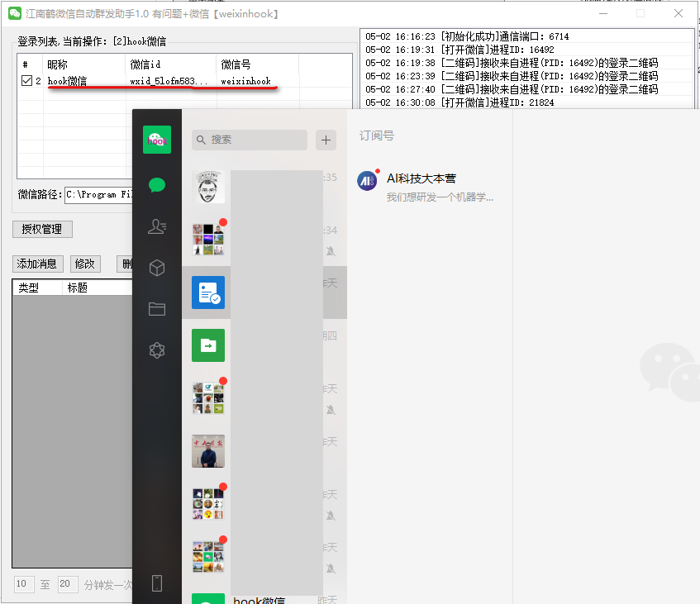Viewport: 700px width, 604px height.
Task: Click the search magnifier icon
Action: (x=202, y=140)
